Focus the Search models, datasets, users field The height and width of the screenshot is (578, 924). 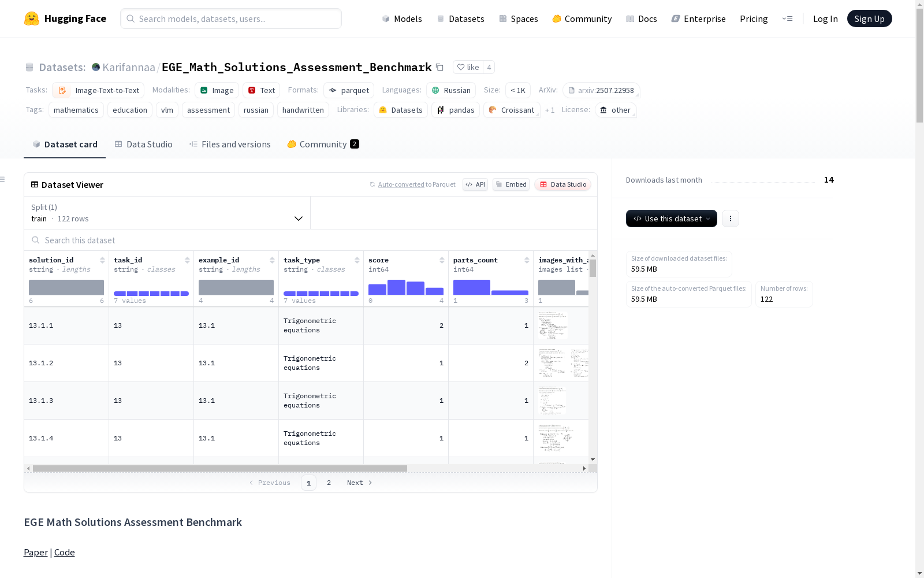[231, 18]
